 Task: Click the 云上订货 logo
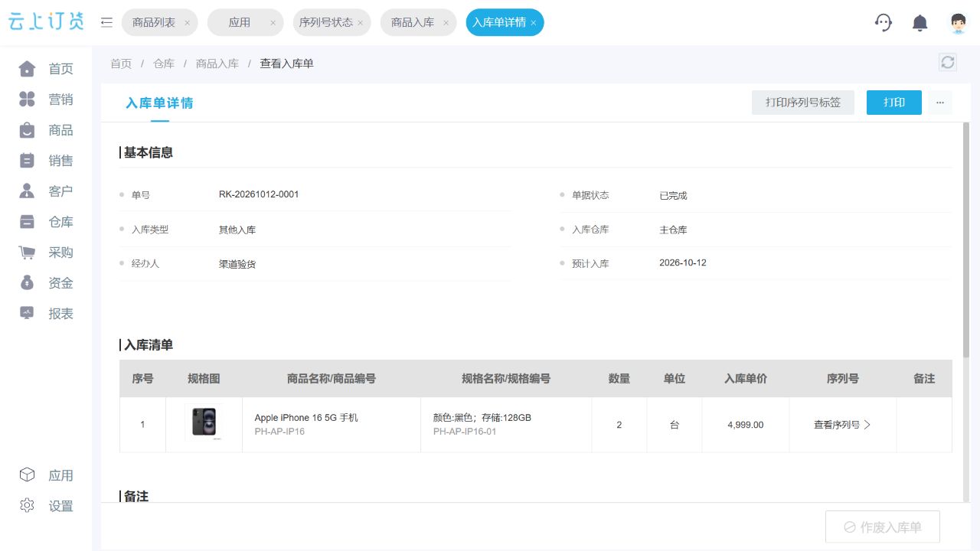(47, 22)
